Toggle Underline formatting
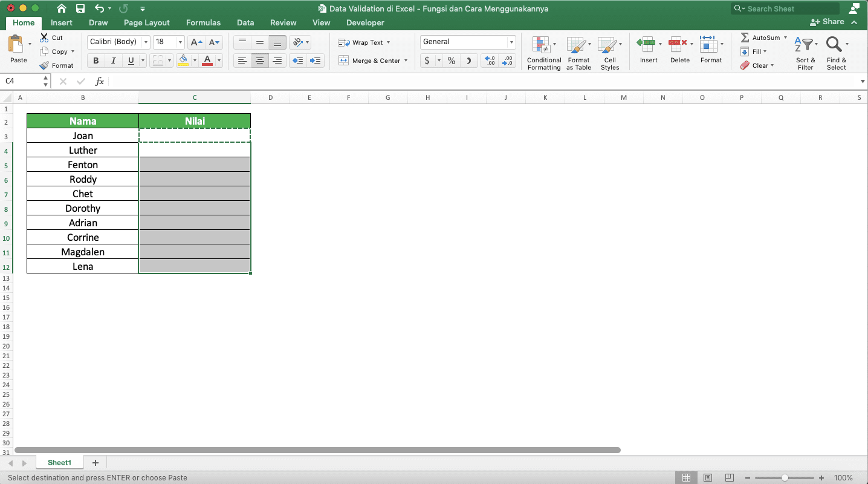Screen dimensions: 868x484 point(131,60)
